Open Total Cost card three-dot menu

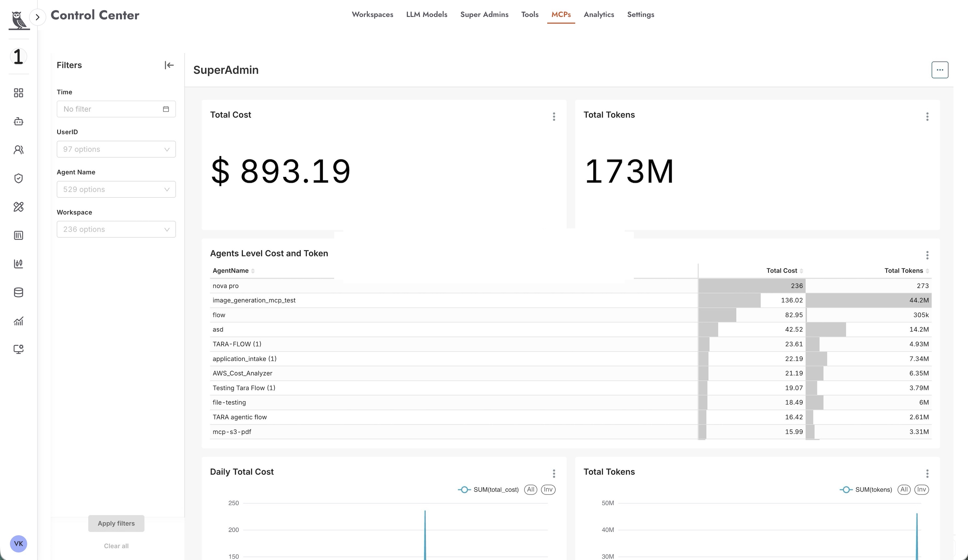[x=554, y=116]
